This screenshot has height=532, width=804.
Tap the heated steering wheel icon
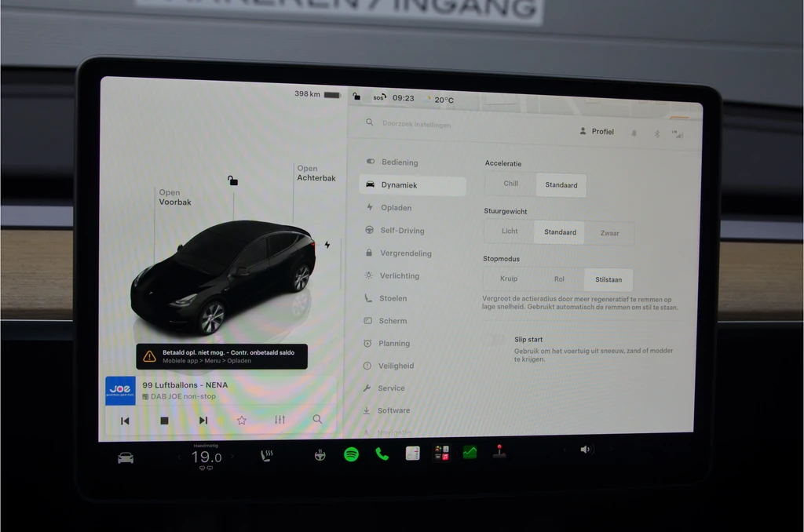(320, 455)
